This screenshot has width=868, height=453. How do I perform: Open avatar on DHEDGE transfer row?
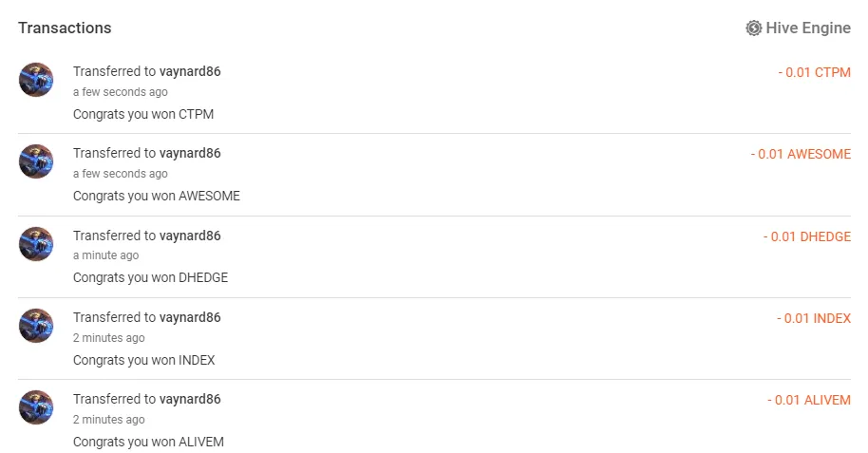(x=36, y=244)
